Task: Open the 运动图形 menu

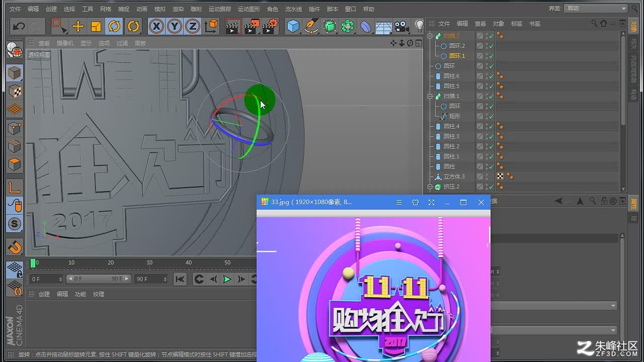Action: click(249, 9)
